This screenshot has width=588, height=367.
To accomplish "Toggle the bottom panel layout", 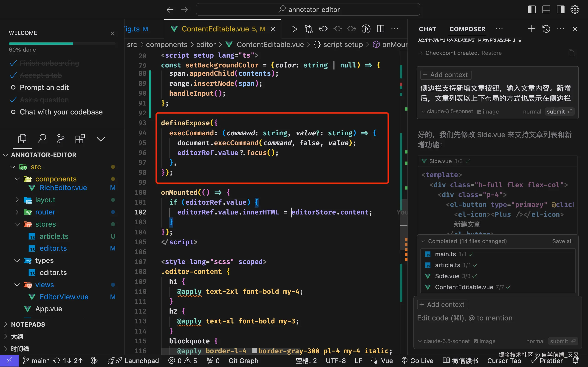I will pos(546,9).
